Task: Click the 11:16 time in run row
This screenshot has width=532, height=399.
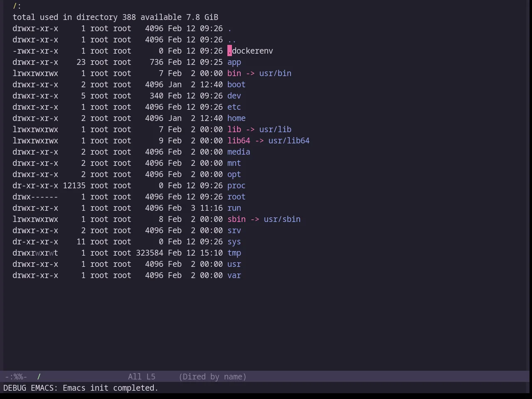Action: point(211,208)
